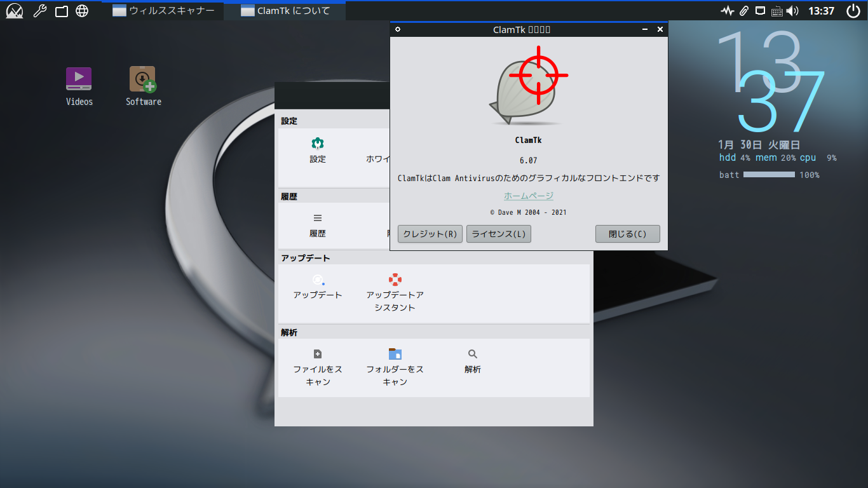Click the version 6.07 text

click(x=528, y=160)
